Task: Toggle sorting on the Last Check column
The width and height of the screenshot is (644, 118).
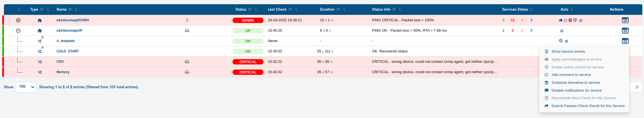Action: coord(290,10)
